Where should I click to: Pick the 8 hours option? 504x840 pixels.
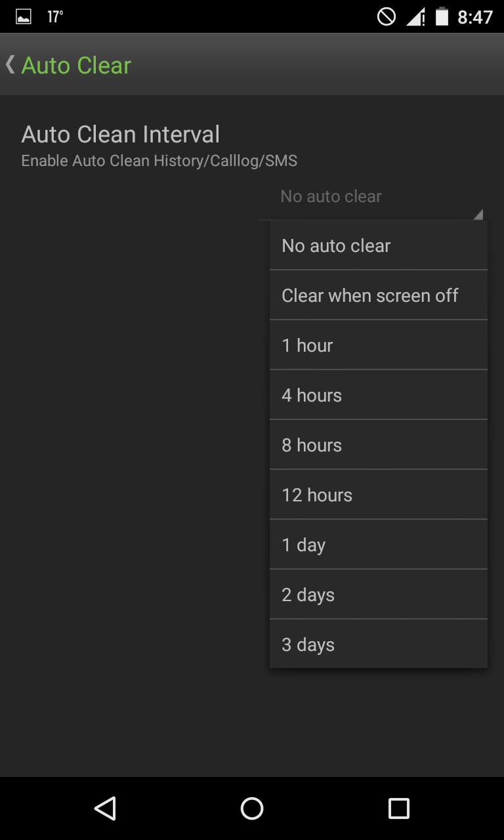[378, 445]
